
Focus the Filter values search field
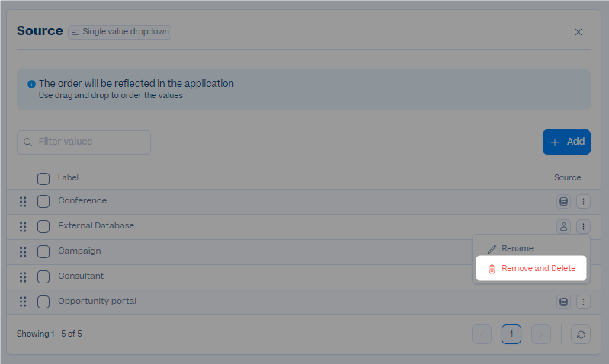(x=84, y=142)
